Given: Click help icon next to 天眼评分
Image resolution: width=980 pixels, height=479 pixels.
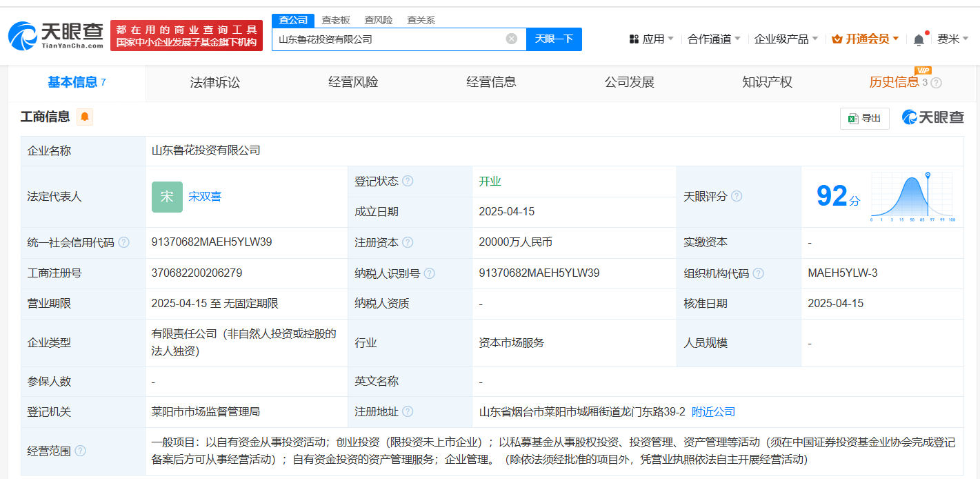Looking at the screenshot, I should tap(737, 196).
